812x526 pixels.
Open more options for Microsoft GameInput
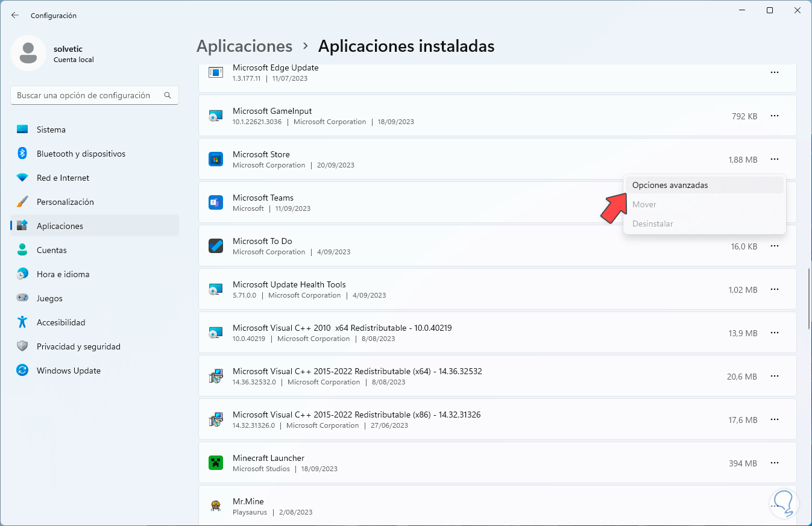pyautogui.click(x=775, y=116)
